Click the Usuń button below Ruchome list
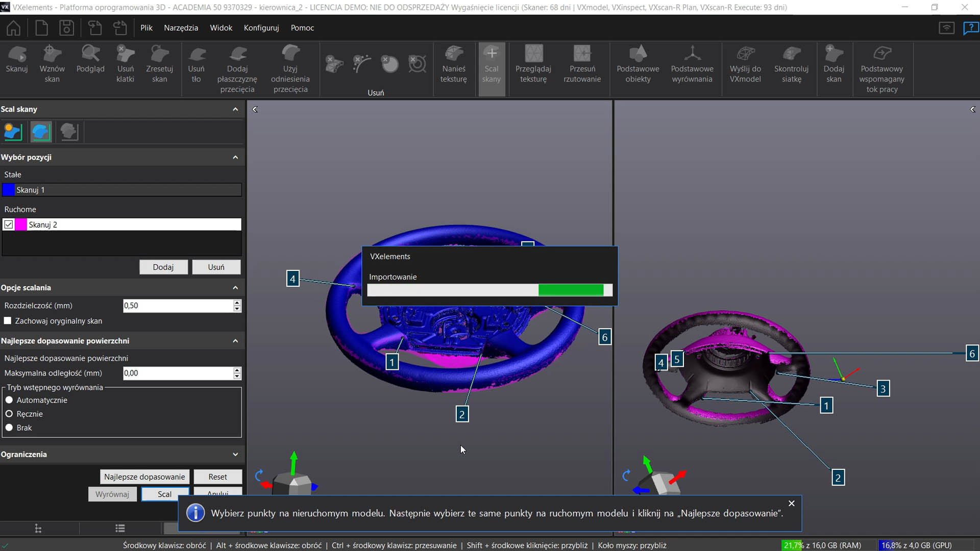Screen dimensions: 980x551 (x=216, y=267)
